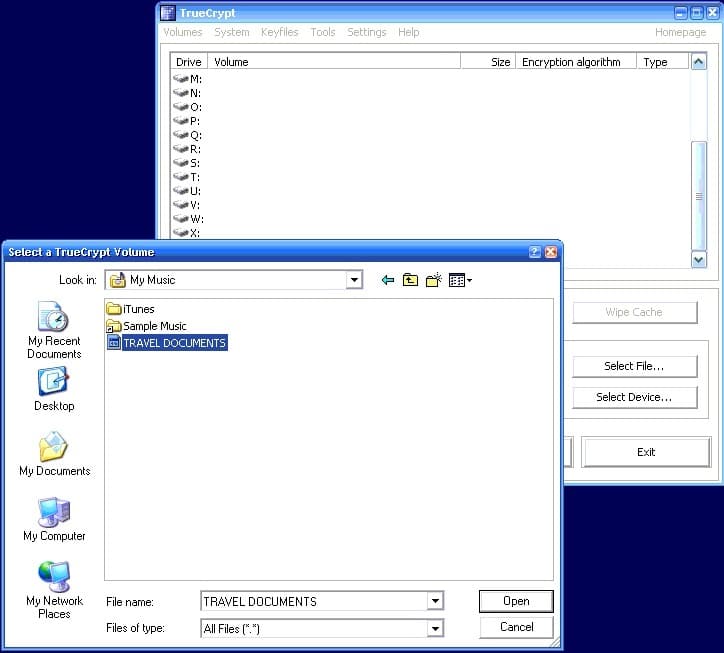The image size is (724, 653).
Task: Open the Views menu icon
Action: [460, 280]
